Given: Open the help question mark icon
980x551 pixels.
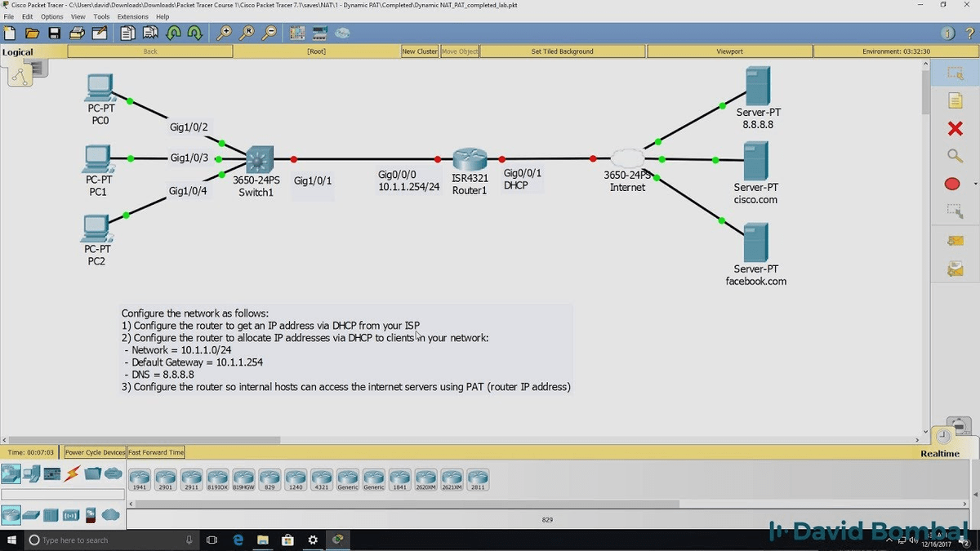Looking at the screenshot, I should tap(969, 33).
